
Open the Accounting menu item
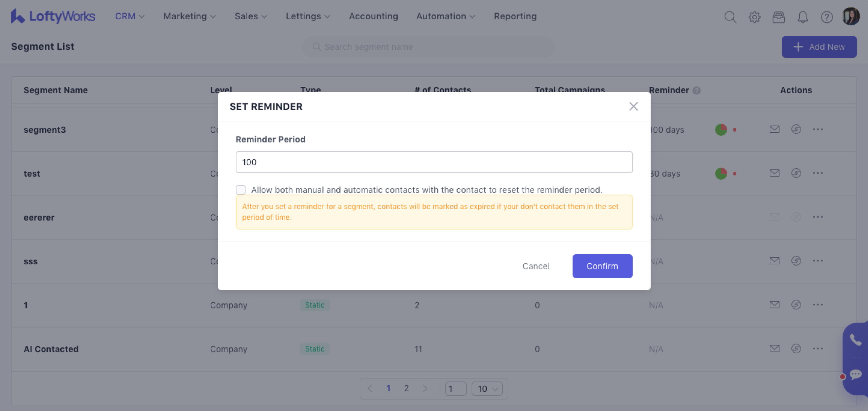[x=373, y=16]
